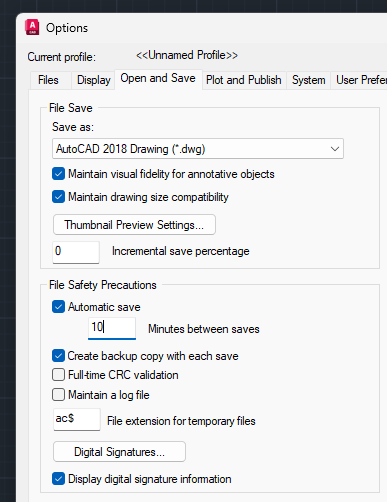The height and width of the screenshot is (502, 387).
Task: Click the temporary file extension field
Action: tap(77, 419)
